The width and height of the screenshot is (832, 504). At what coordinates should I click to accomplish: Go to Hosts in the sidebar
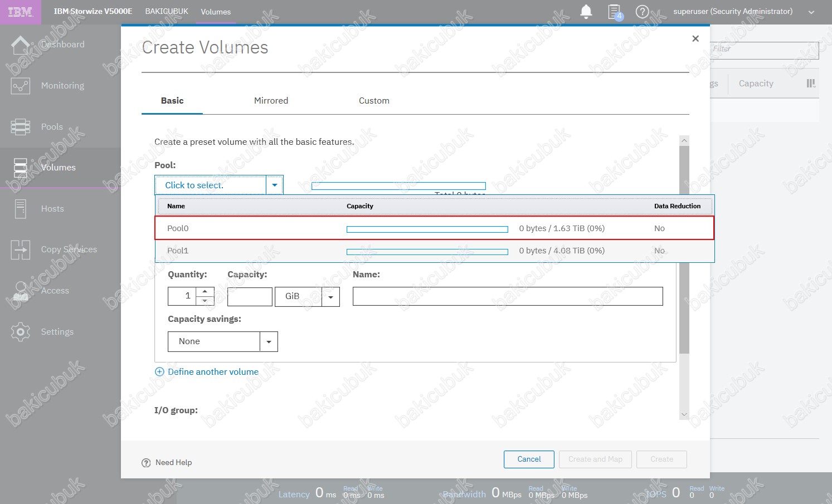coord(52,209)
